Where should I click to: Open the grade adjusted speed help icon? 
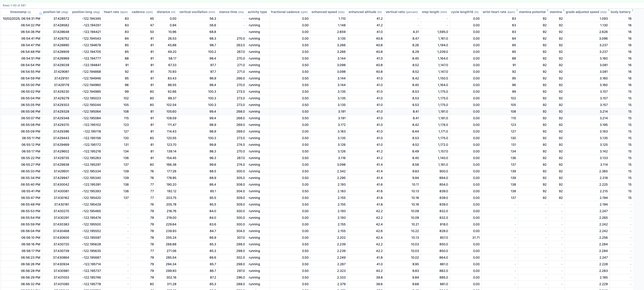[x=608, y=11]
